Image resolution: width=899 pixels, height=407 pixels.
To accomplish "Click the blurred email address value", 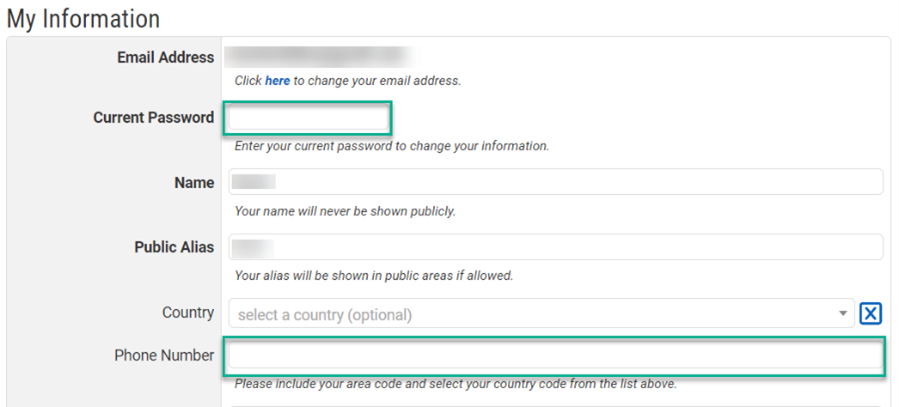I will coord(323,57).
